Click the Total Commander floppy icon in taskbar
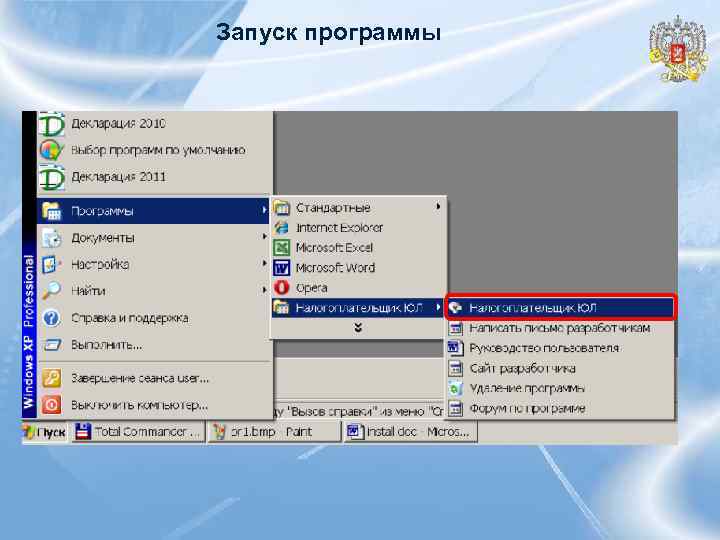This screenshot has width=720, height=540. [83, 432]
